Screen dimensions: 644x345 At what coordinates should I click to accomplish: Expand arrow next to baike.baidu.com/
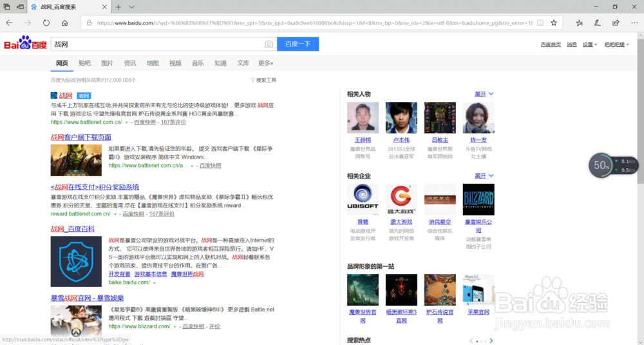point(155,283)
